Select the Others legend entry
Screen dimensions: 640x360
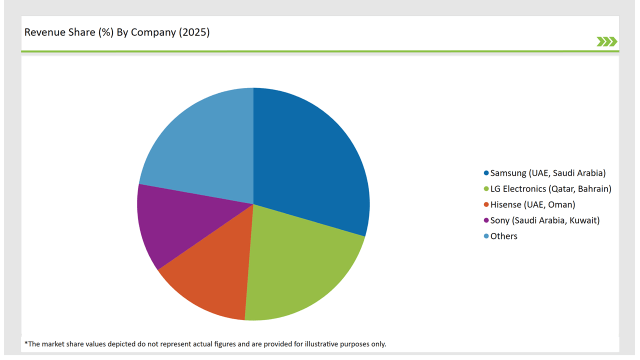coord(500,236)
